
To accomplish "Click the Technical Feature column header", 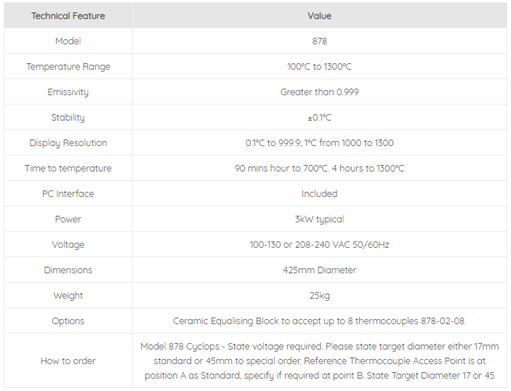I will pos(68,16).
